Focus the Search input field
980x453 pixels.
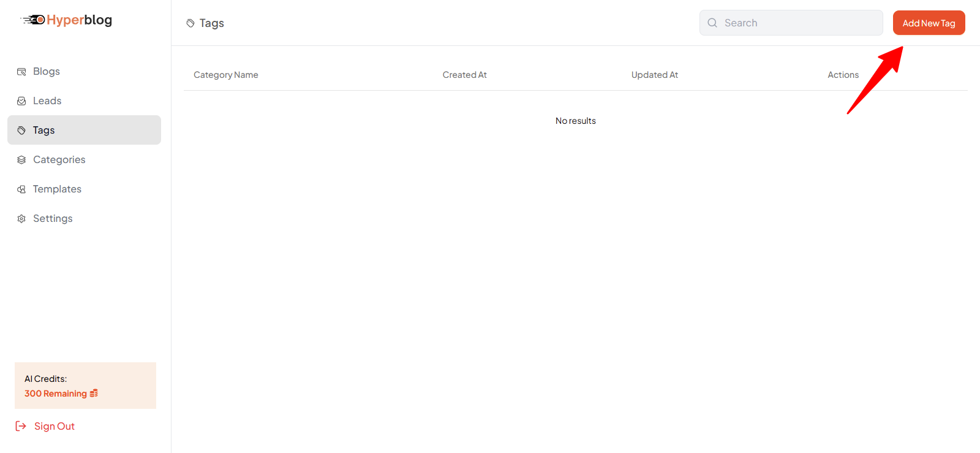(x=791, y=23)
